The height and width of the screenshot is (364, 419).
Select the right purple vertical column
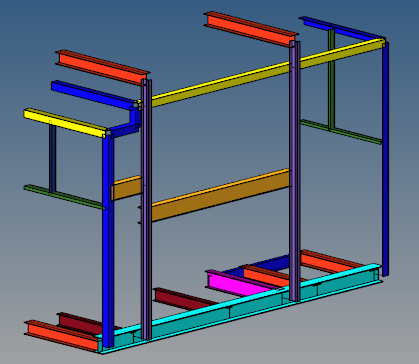point(295,171)
